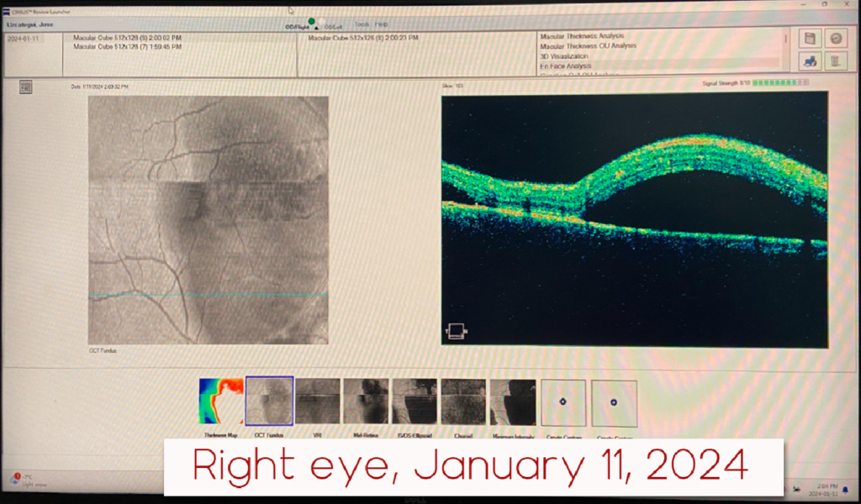The image size is (861, 504).
Task: Click the save floppy disk icon
Action: [x=810, y=39]
